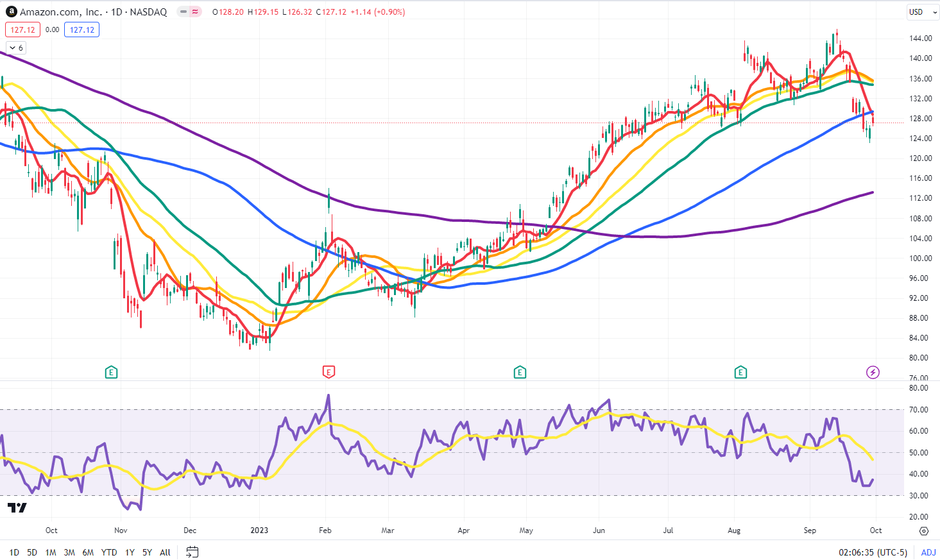The height and width of the screenshot is (560, 940).
Task: Click the 2023 label on time axis
Action: (x=259, y=530)
